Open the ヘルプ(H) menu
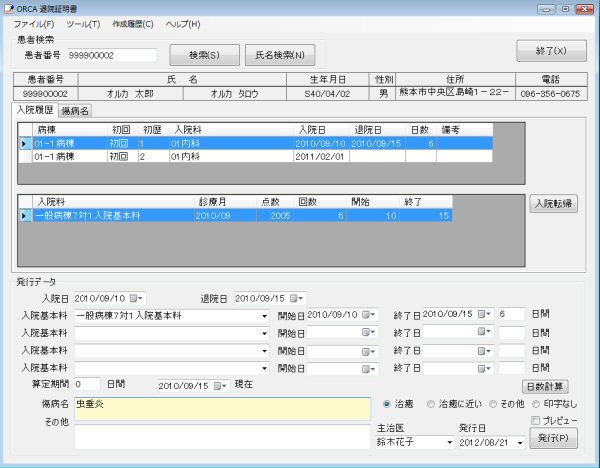 point(183,24)
